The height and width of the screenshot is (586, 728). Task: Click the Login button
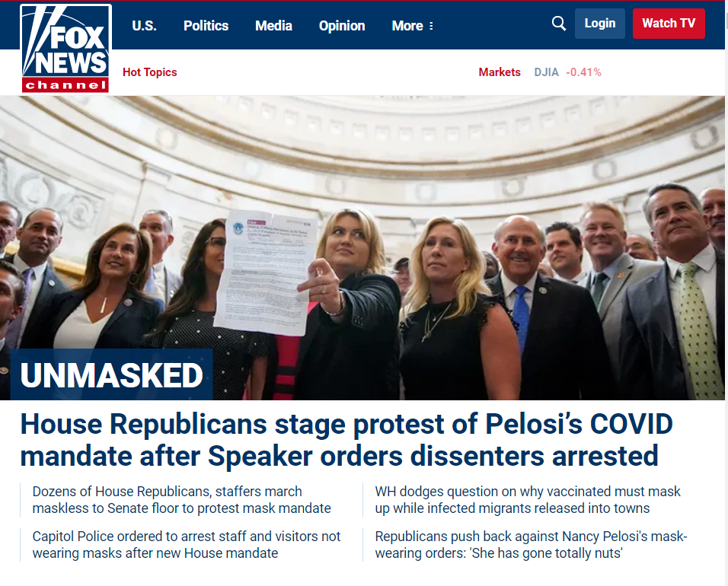(x=600, y=24)
